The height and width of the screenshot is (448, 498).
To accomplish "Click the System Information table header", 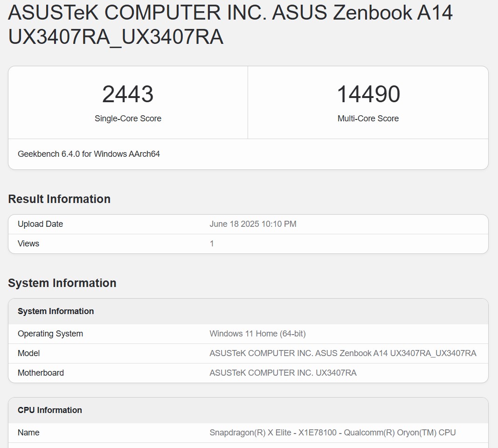I will click(55, 311).
